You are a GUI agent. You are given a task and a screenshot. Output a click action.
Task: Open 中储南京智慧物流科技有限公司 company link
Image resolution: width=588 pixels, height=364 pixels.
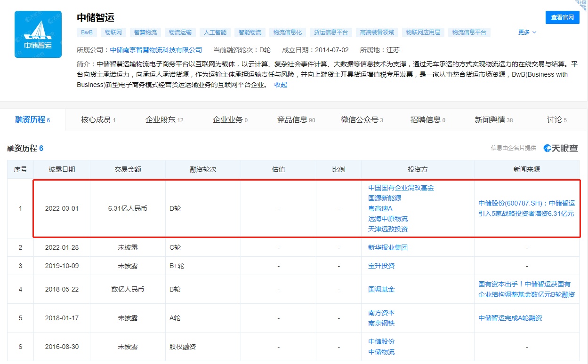tap(156, 50)
